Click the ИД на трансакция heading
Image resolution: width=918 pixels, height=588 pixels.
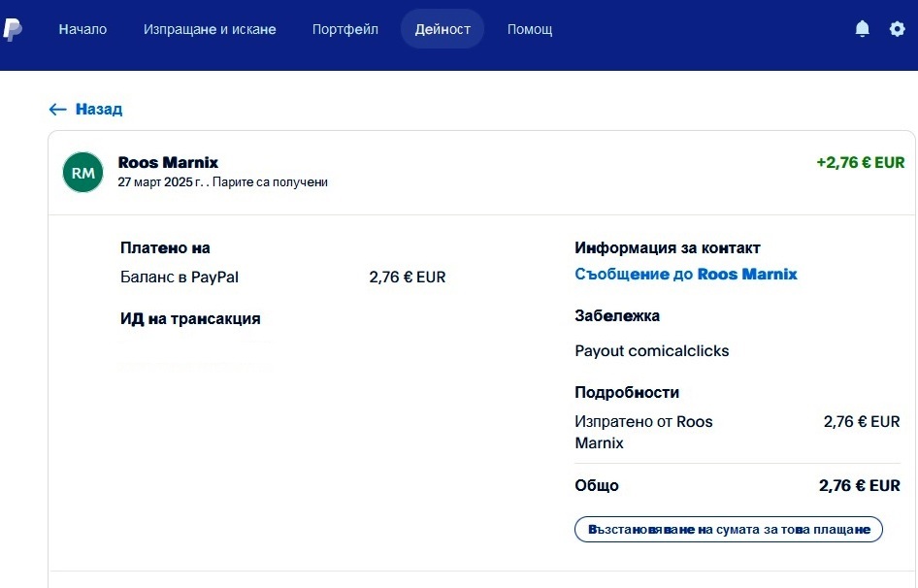[190, 318]
